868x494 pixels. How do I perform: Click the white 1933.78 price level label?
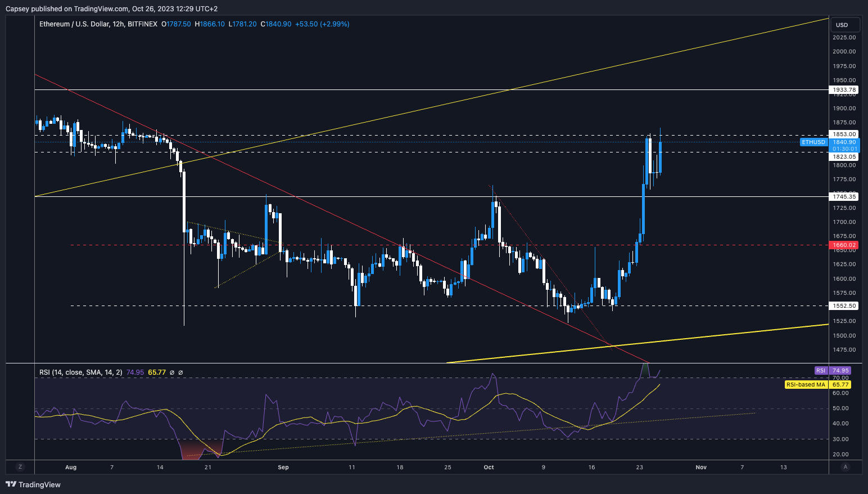(x=844, y=89)
